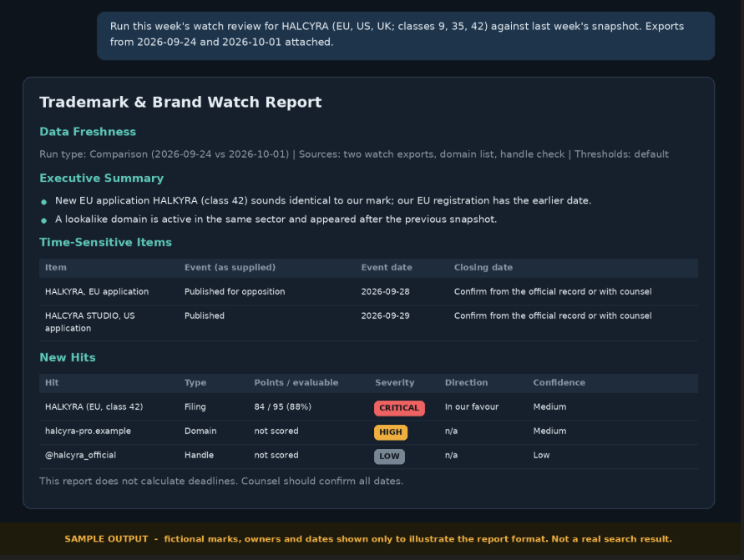Click Medium confidence in halcyra-pro.example row

[549, 431]
